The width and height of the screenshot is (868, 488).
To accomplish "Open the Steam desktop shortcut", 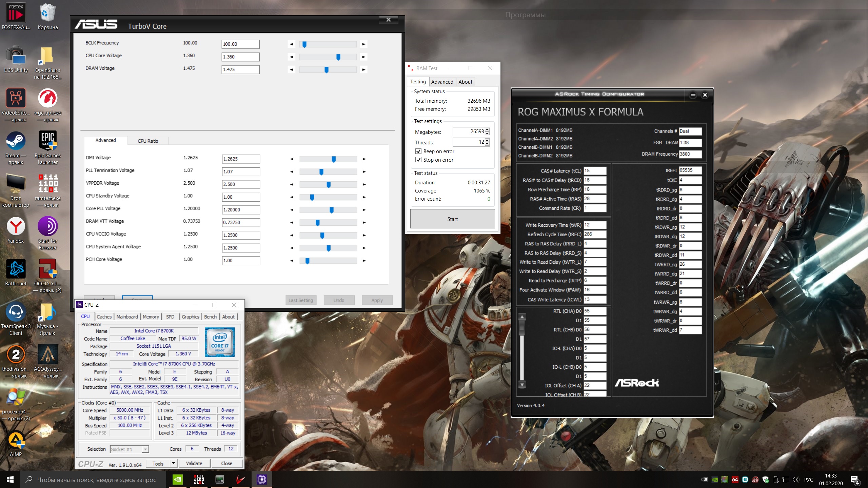I will [x=16, y=142].
